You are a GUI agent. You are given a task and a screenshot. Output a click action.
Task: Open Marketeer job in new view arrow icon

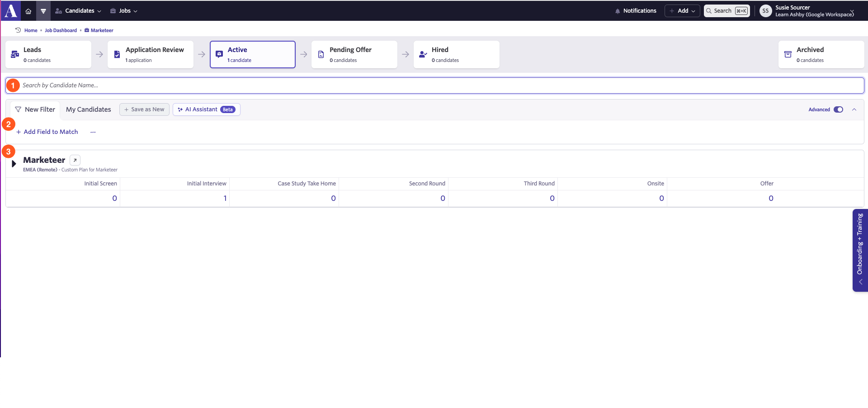[x=75, y=160]
